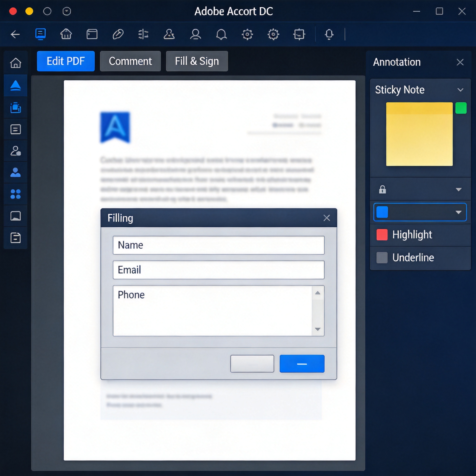476x476 pixels.
Task: Switch to the Comment tab
Action: coord(130,61)
